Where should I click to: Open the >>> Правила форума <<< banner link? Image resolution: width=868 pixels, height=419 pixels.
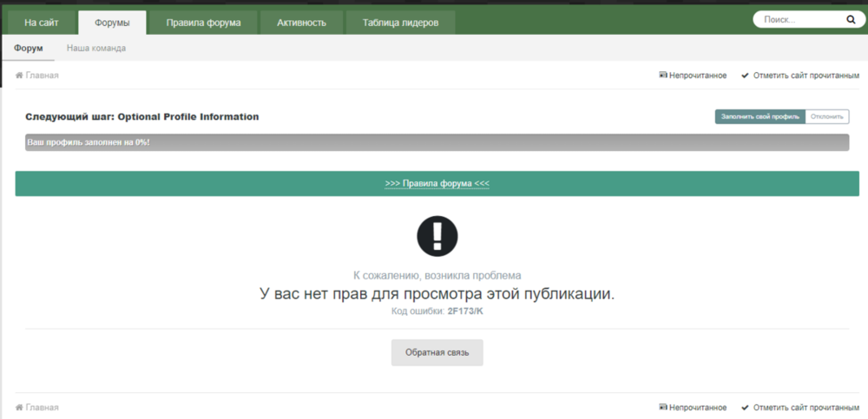(x=437, y=184)
